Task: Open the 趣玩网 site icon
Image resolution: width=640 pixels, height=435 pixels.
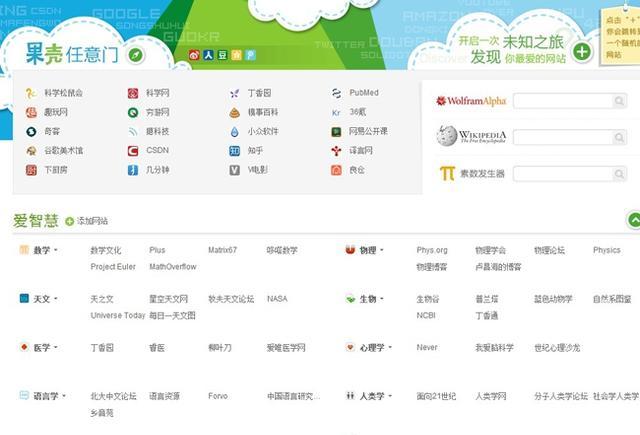Action: [31, 112]
